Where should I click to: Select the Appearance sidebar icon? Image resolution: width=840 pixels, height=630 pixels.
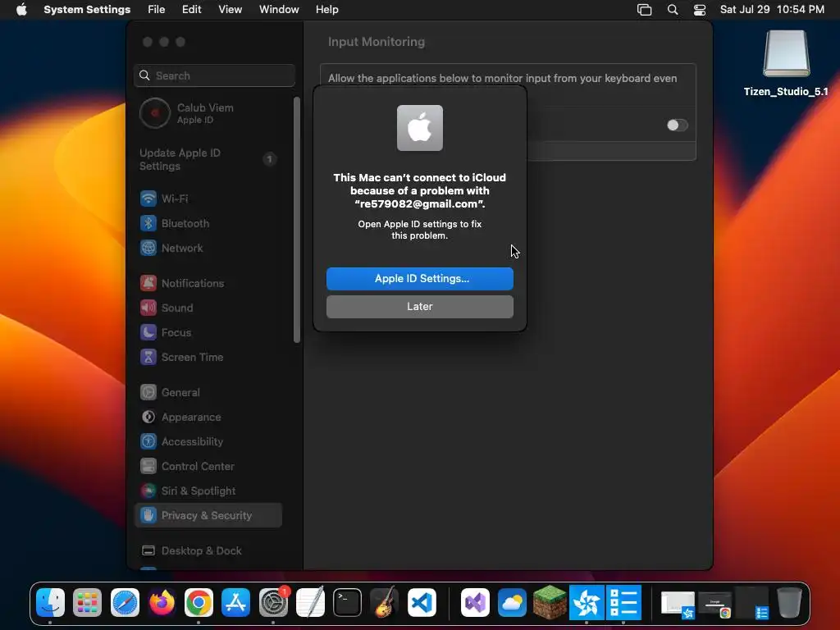click(x=148, y=417)
